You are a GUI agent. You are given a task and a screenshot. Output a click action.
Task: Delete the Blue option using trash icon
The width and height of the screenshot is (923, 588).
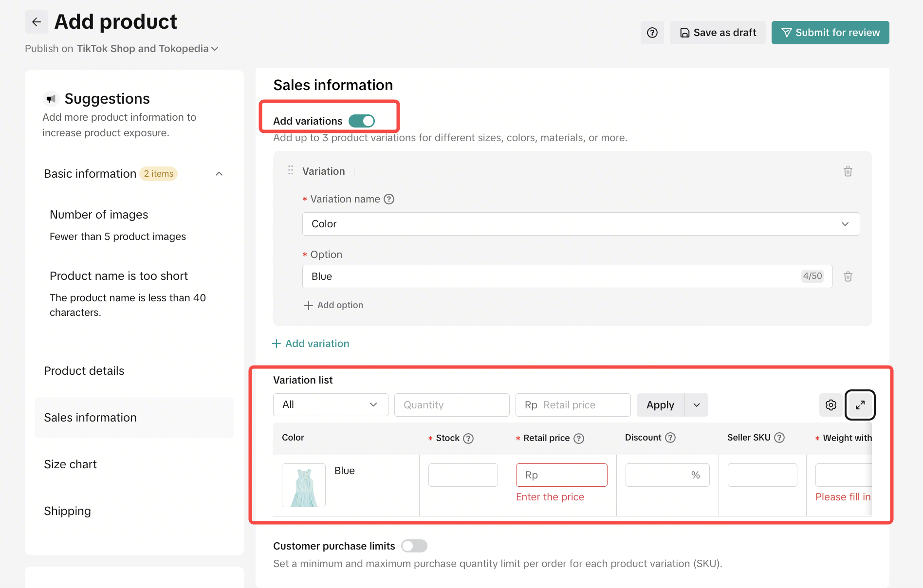pyautogui.click(x=848, y=276)
